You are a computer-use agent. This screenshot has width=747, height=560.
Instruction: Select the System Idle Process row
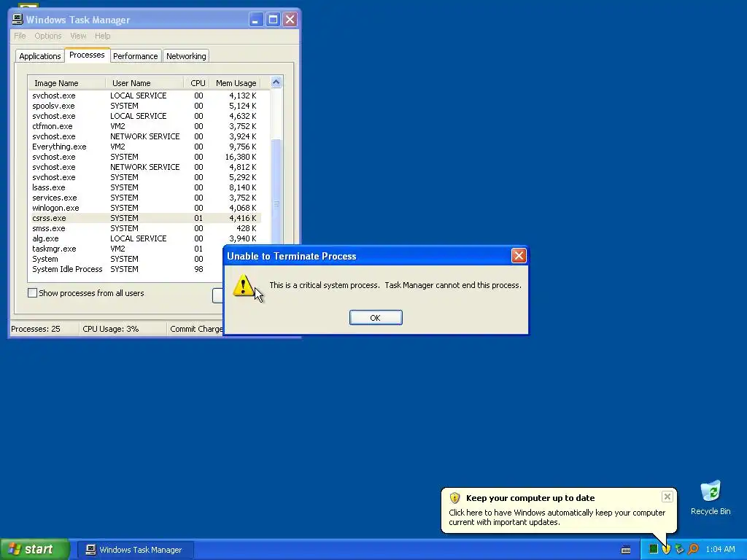pyautogui.click(x=125, y=270)
